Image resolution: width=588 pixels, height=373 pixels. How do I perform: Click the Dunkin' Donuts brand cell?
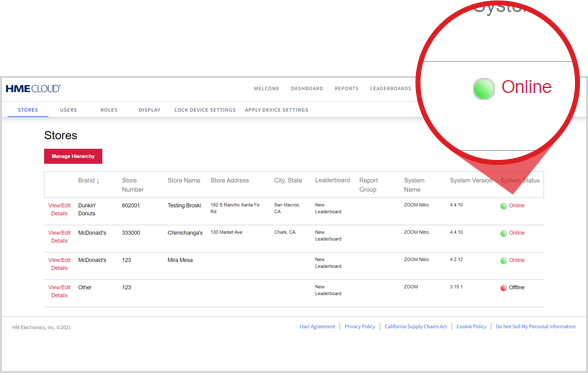[x=87, y=210]
